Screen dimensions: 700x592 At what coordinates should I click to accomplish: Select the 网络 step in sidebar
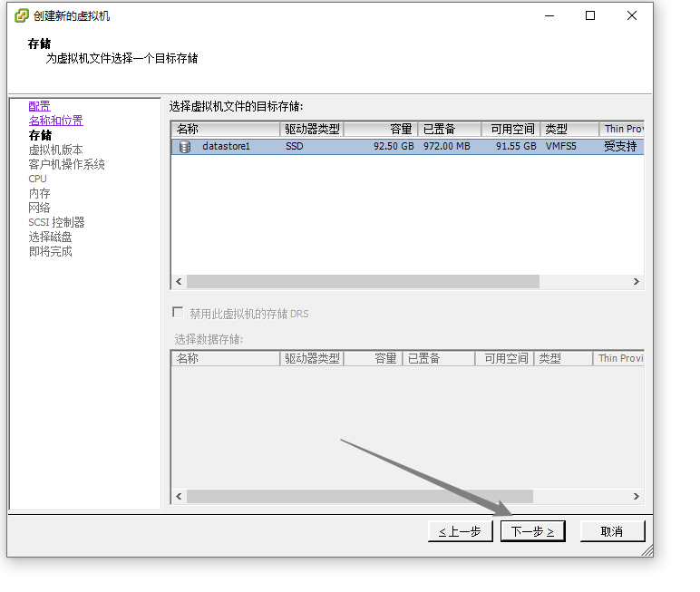click(x=39, y=208)
